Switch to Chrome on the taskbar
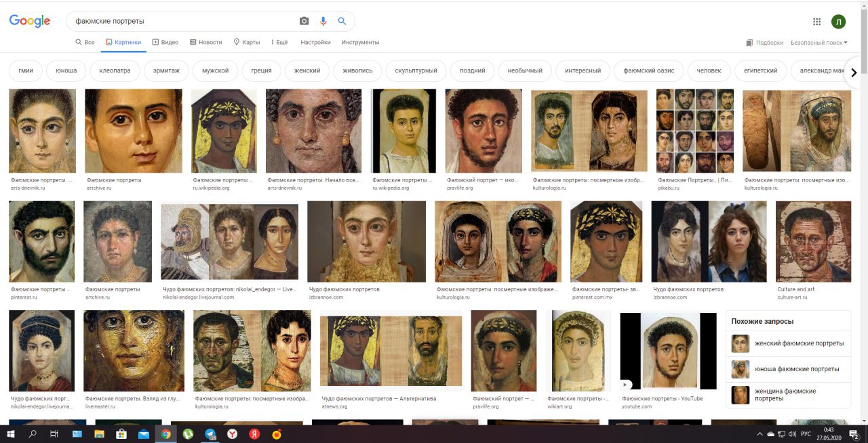The height and width of the screenshot is (443, 868). pos(165,434)
